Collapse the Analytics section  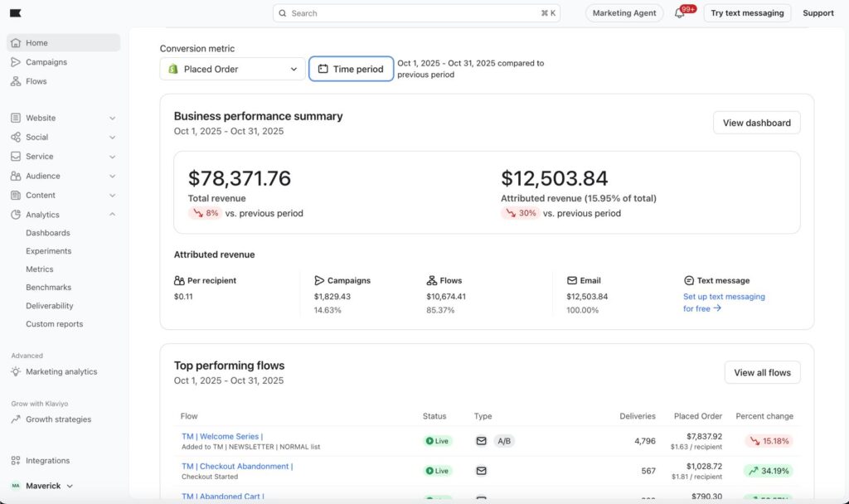(113, 215)
